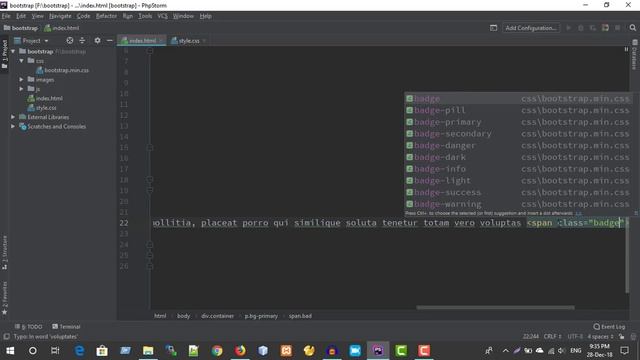
Task: Open the TODO tool window
Action: pyautogui.click(x=29, y=327)
